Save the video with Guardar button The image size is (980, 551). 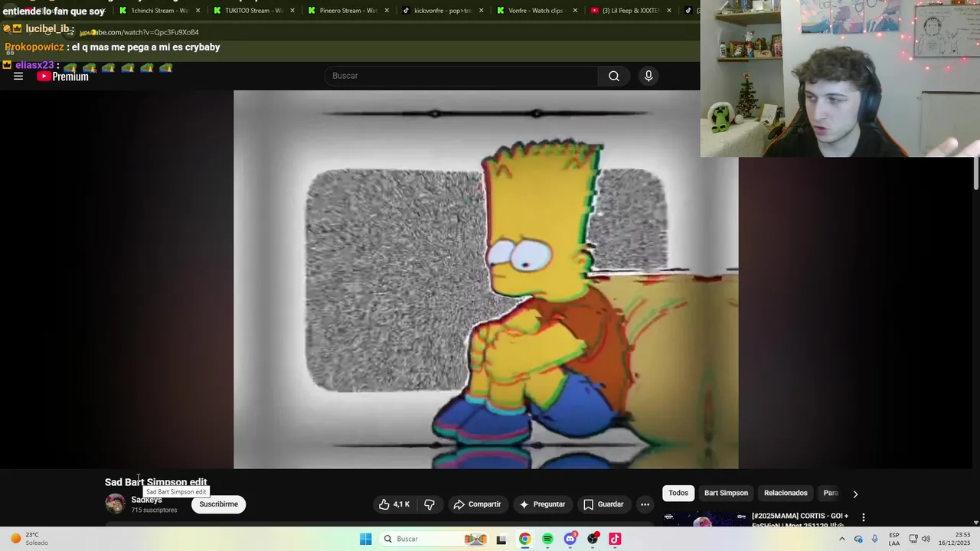point(603,504)
